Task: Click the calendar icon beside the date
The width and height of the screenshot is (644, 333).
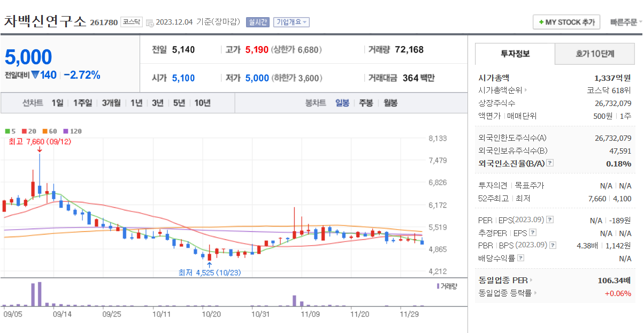Action: tap(150, 22)
